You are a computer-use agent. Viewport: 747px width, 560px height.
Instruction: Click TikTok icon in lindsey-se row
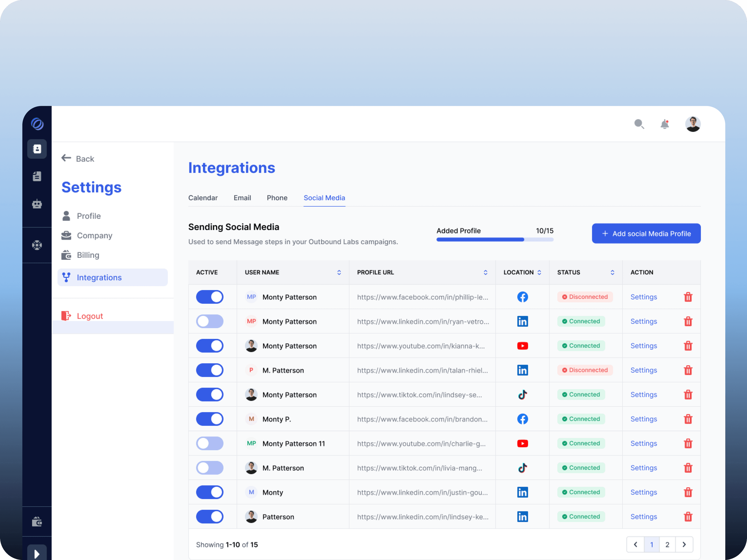[523, 394]
